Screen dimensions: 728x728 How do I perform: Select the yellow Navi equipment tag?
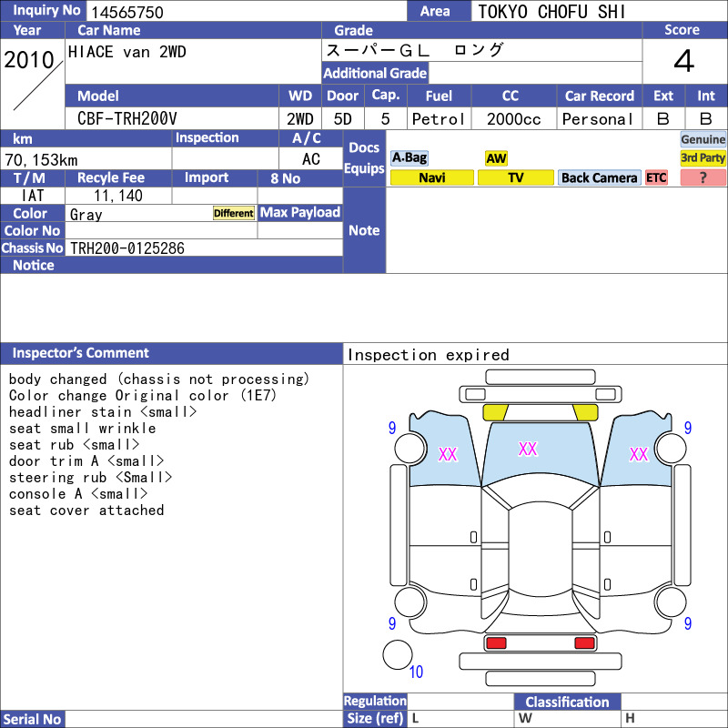point(431,177)
